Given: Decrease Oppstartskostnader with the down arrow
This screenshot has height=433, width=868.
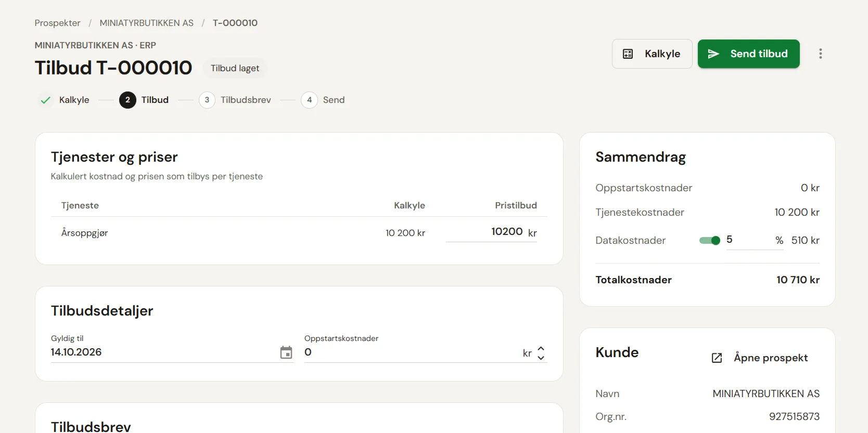Looking at the screenshot, I should click(x=541, y=357).
